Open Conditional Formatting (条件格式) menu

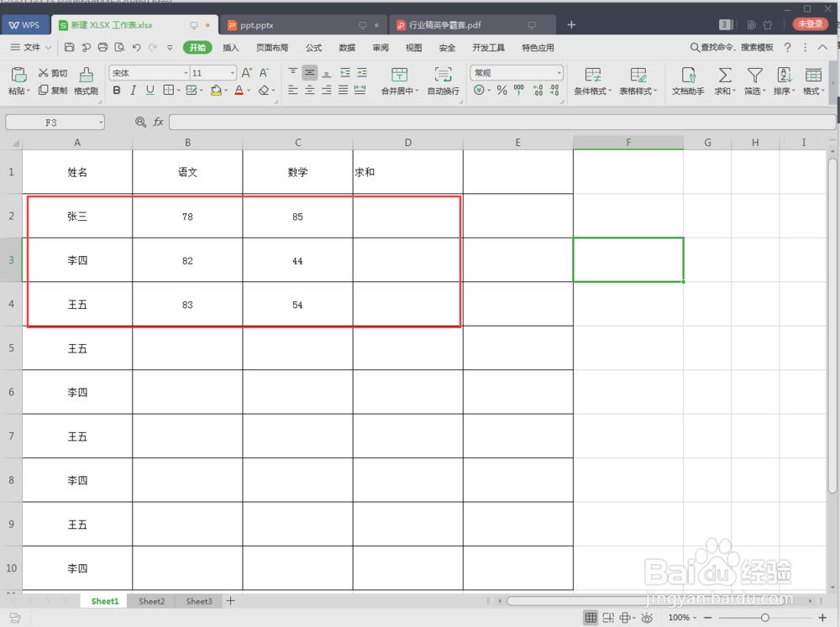tap(592, 81)
